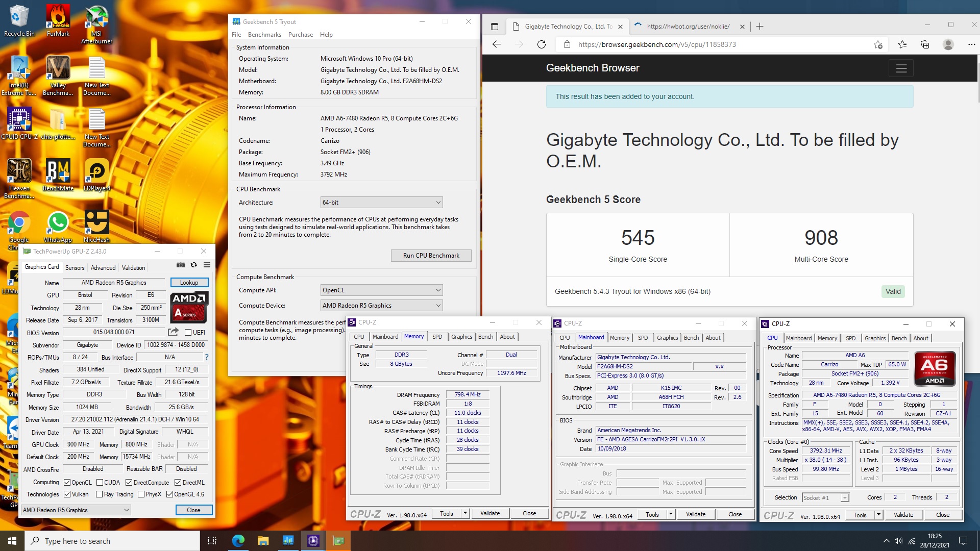This screenshot has width=980, height=551.
Task: Click the browser address bar URL
Action: point(657,44)
